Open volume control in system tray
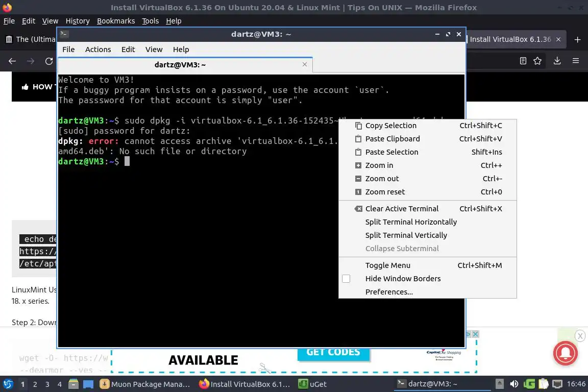This screenshot has height=392, width=588. (514, 384)
